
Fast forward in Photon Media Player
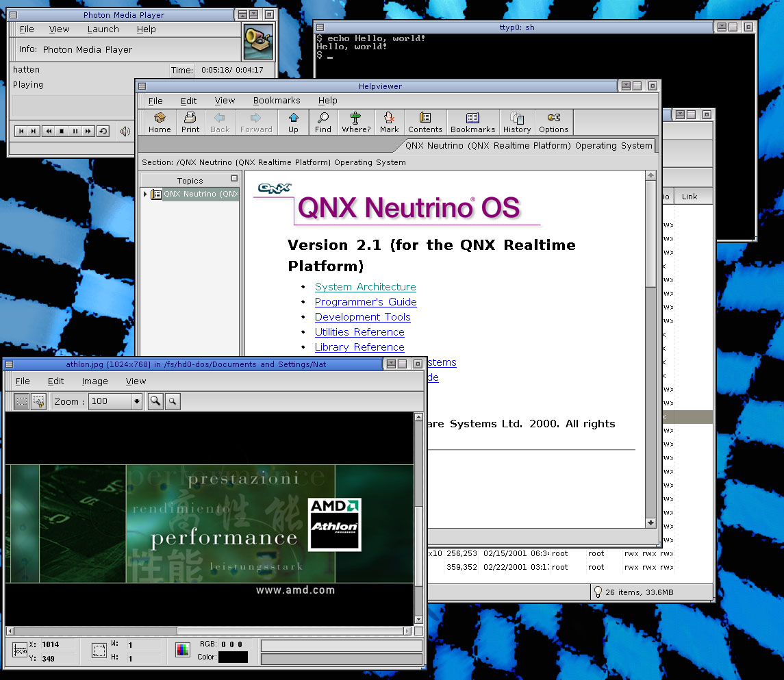pos(88,131)
